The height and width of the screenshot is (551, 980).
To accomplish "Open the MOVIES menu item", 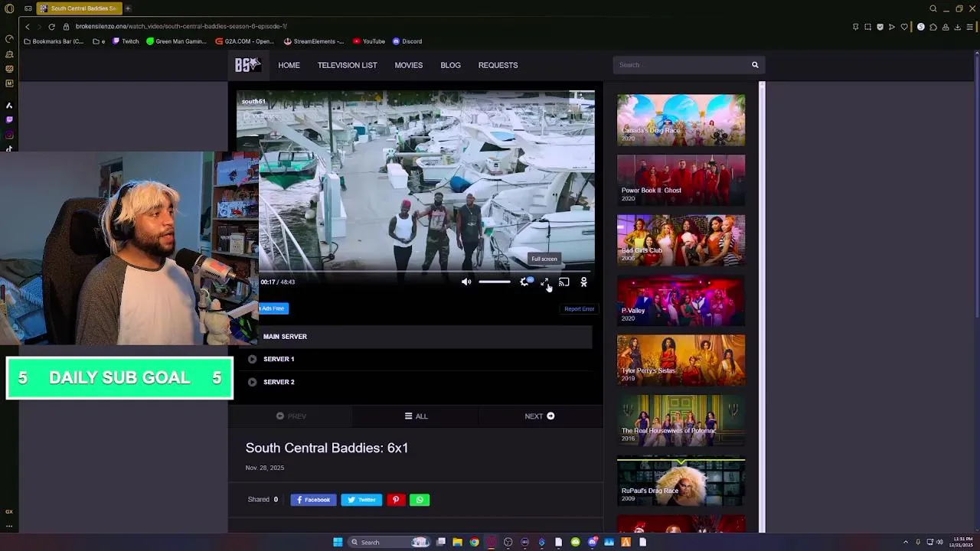I will point(409,65).
